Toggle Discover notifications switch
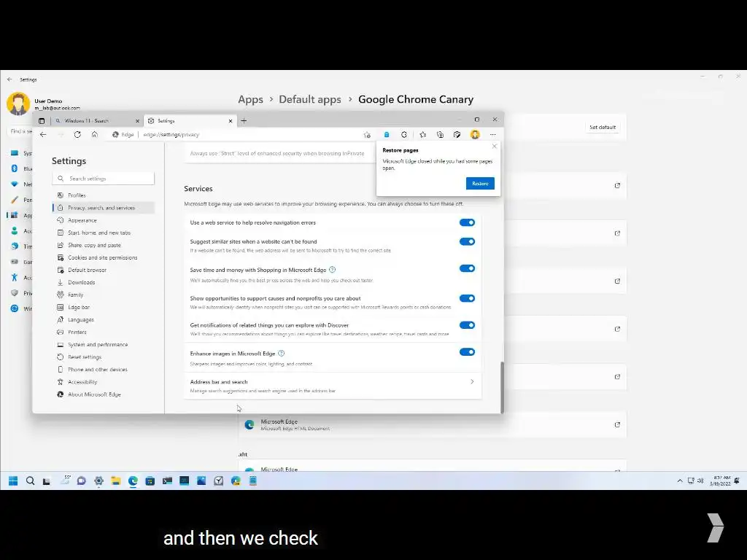 click(x=467, y=325)
